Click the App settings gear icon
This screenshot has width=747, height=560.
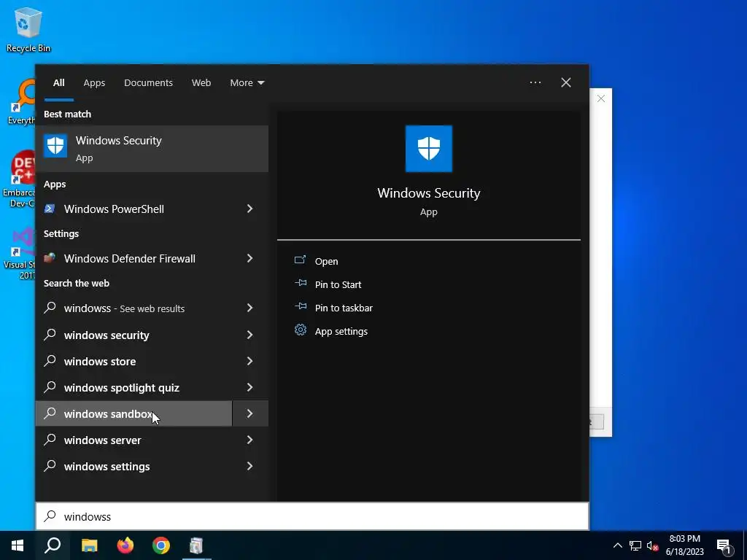[300, 330]
